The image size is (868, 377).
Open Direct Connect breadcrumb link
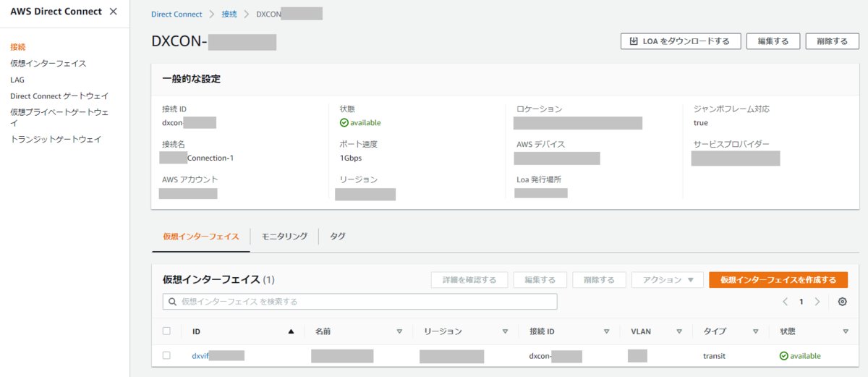(x=176, y=14)
